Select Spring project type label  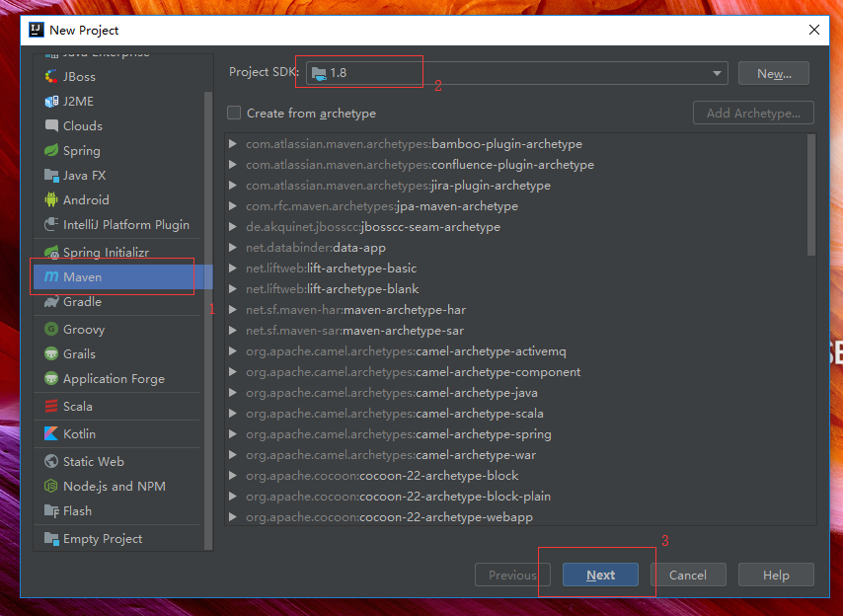82,151
